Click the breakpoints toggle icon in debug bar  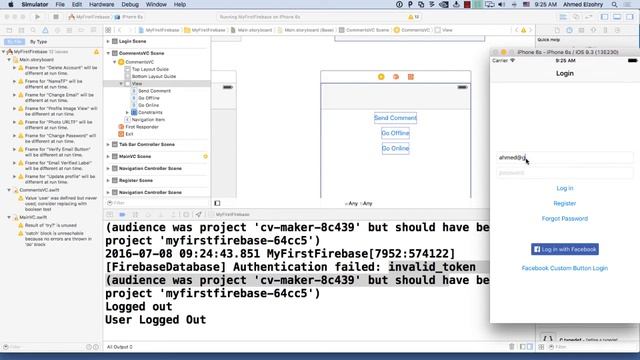tap(122, 214)
